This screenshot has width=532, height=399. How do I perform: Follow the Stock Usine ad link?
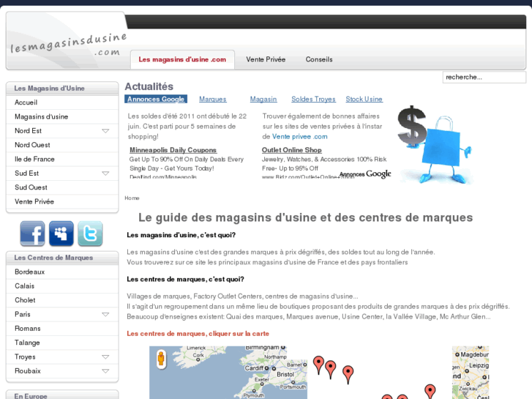click(364, 99)
